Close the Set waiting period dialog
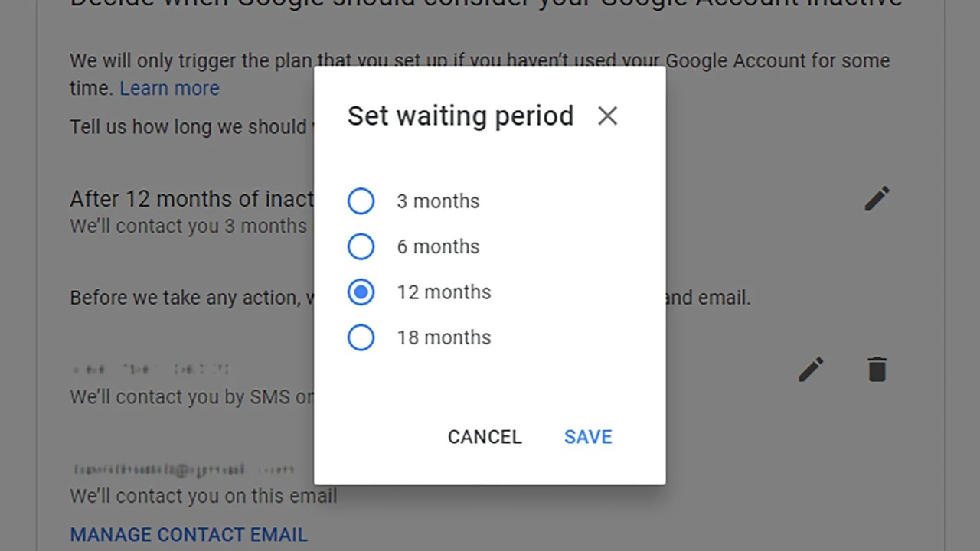This screenshot has height=551, width=980. 607,116
